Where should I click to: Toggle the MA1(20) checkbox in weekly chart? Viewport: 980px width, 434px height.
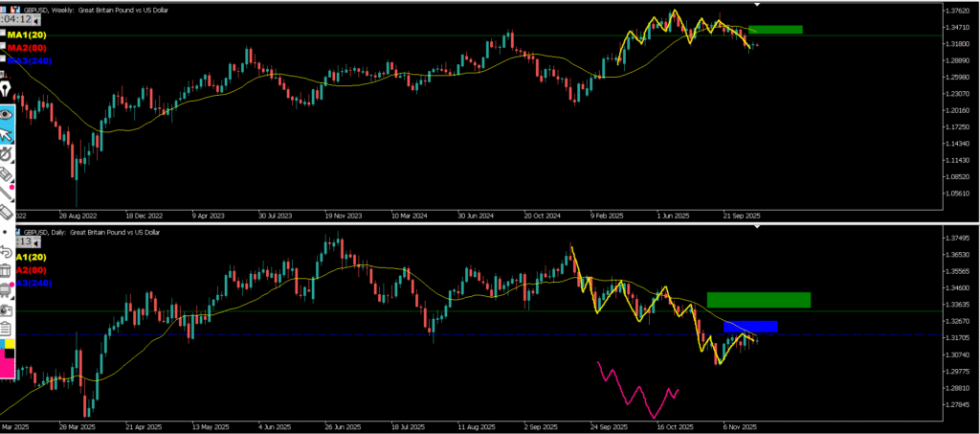click(x=3, y=34)
